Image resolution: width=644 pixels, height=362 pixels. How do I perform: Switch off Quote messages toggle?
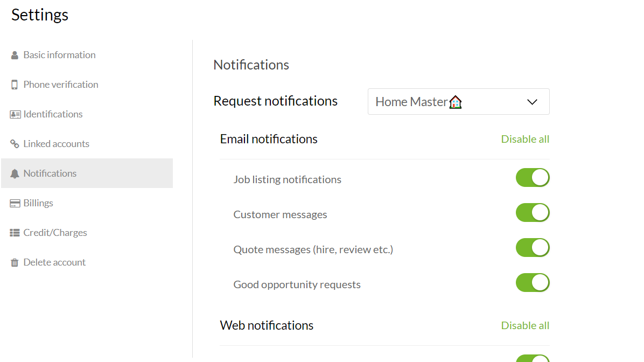(532, 247)
